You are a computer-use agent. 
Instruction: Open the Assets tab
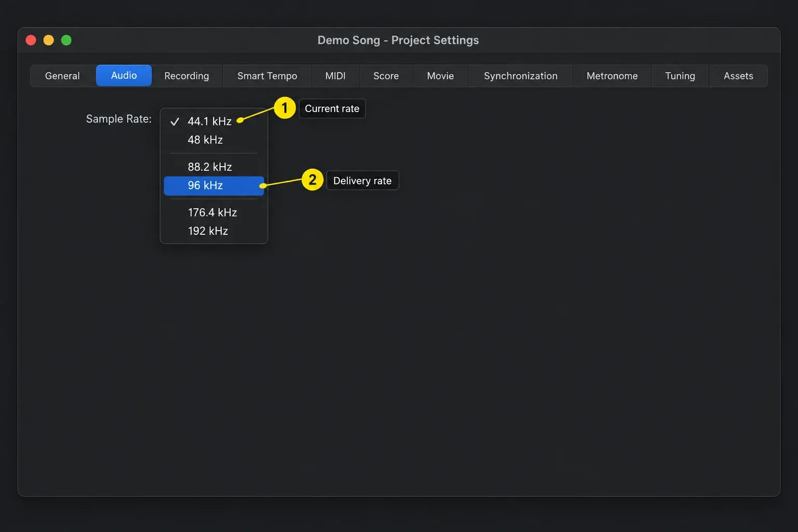738,76
